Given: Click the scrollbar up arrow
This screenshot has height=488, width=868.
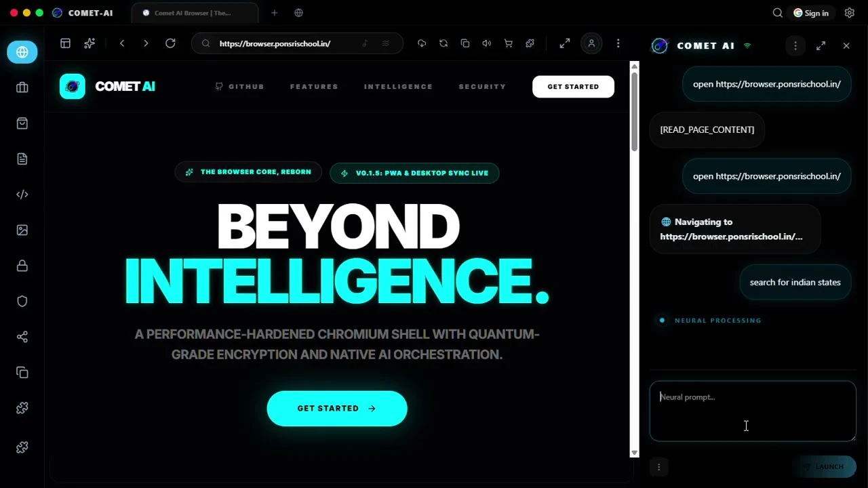Looking at the screenshot, I should [x=634, y=66].
